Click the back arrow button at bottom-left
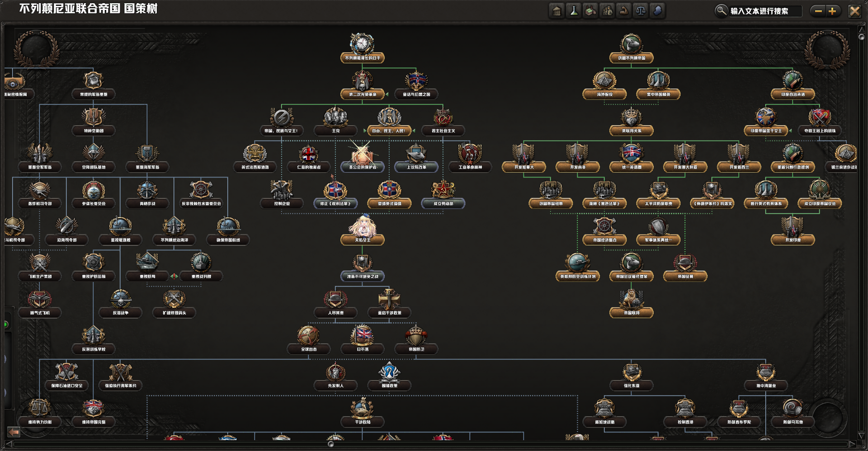Image resolution: width=868 pixels, height=451 pixels. click(14, 432)
